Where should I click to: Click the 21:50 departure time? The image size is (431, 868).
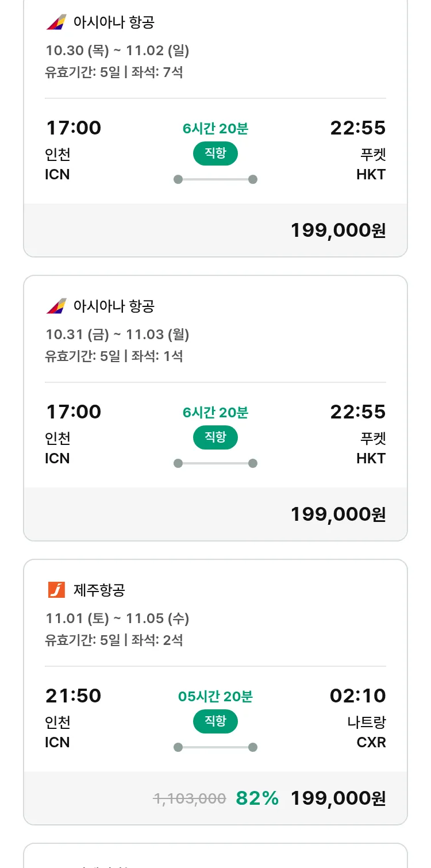pos(73,696)
